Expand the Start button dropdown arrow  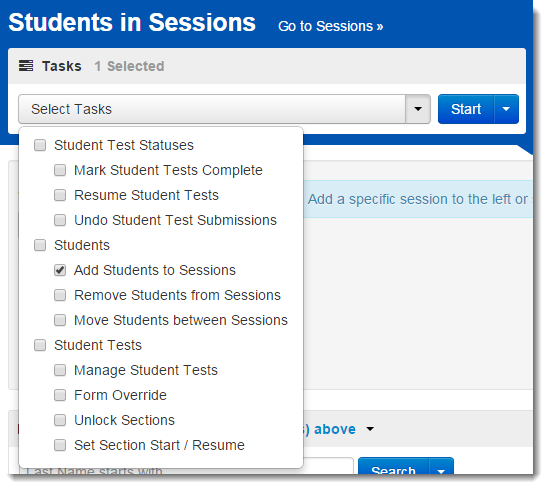[x=506, y=109]
